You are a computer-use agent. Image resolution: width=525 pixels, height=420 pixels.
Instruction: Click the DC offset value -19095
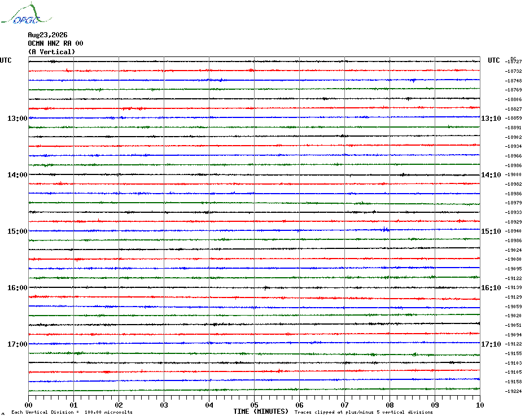(513, 269)
